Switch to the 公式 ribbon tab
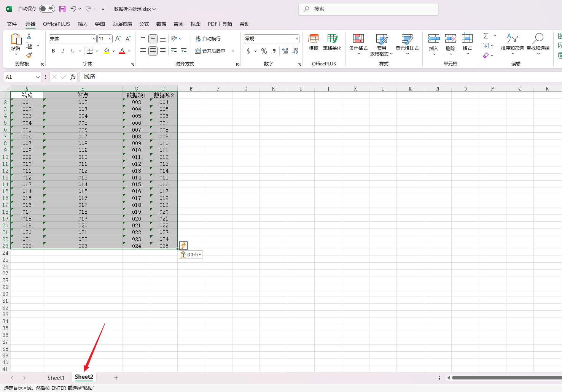This screenshot has height=392, width=562. 144,24
